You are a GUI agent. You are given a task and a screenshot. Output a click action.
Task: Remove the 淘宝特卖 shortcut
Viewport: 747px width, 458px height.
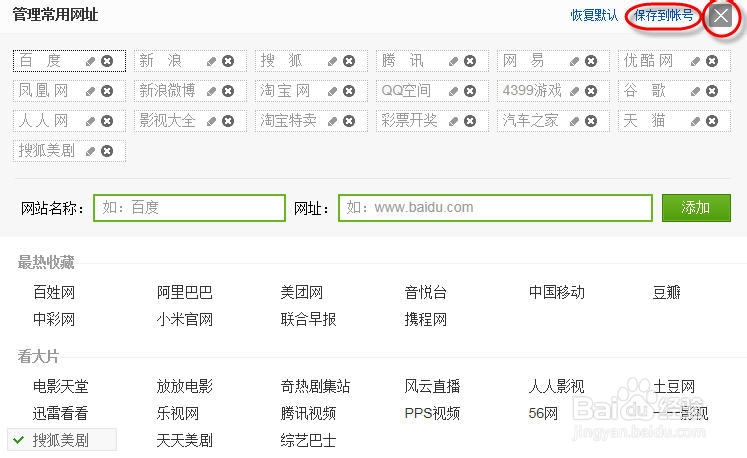(349, 121)
